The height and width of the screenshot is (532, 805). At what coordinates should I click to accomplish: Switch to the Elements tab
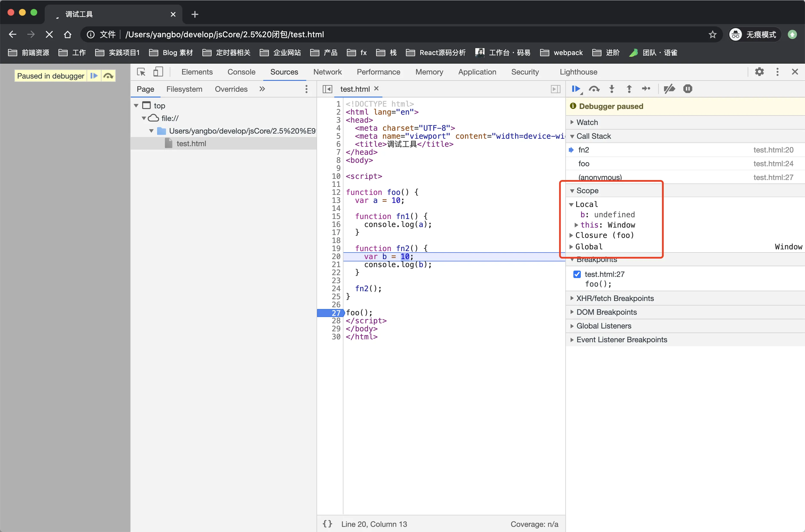(197, 72)
